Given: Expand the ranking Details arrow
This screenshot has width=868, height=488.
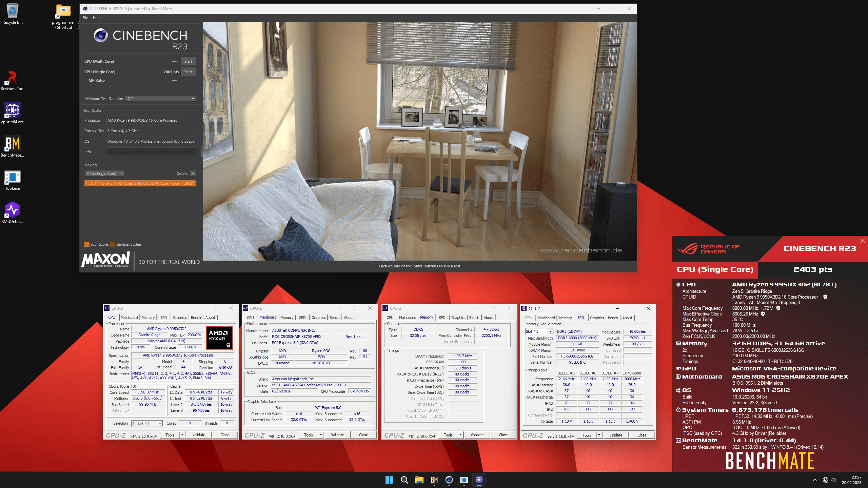Looking at the screenshot, I should coord(193,174).
